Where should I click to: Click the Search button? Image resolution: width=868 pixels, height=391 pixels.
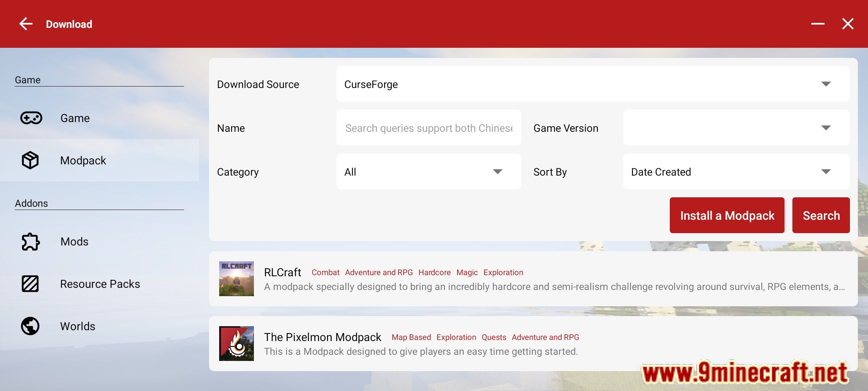click(x=821, y=215)
